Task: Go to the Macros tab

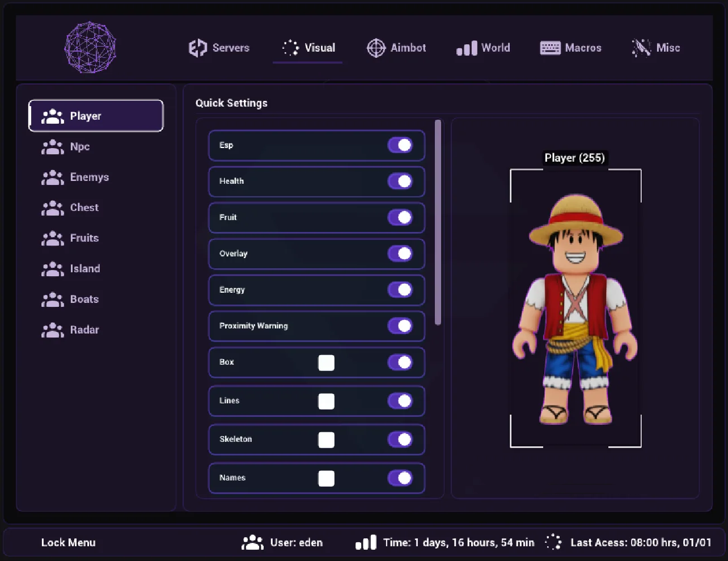Action: [x=570, y=48]
